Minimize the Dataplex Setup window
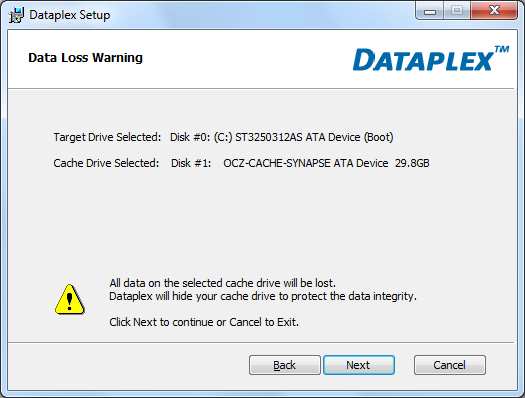This screenshot has width=525, height=398. (430, 10)
